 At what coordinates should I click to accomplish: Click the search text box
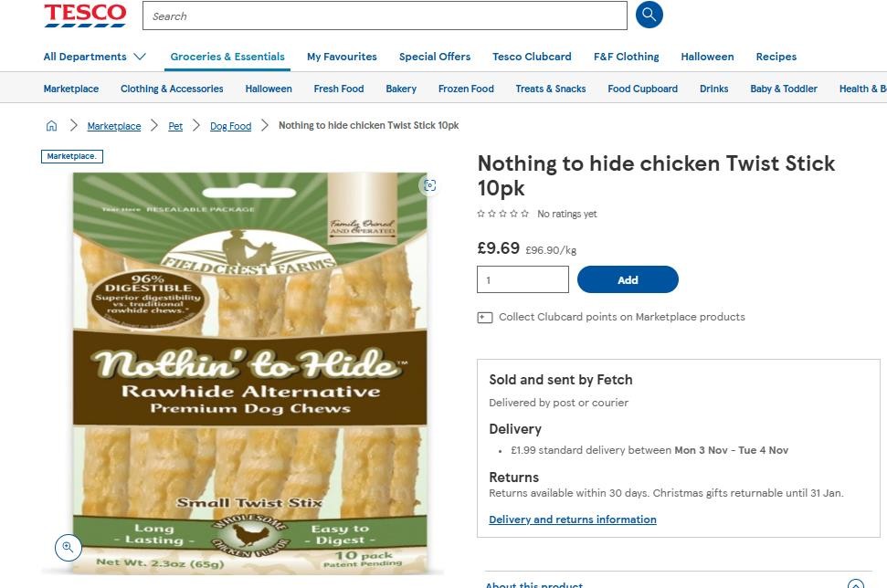385,16
